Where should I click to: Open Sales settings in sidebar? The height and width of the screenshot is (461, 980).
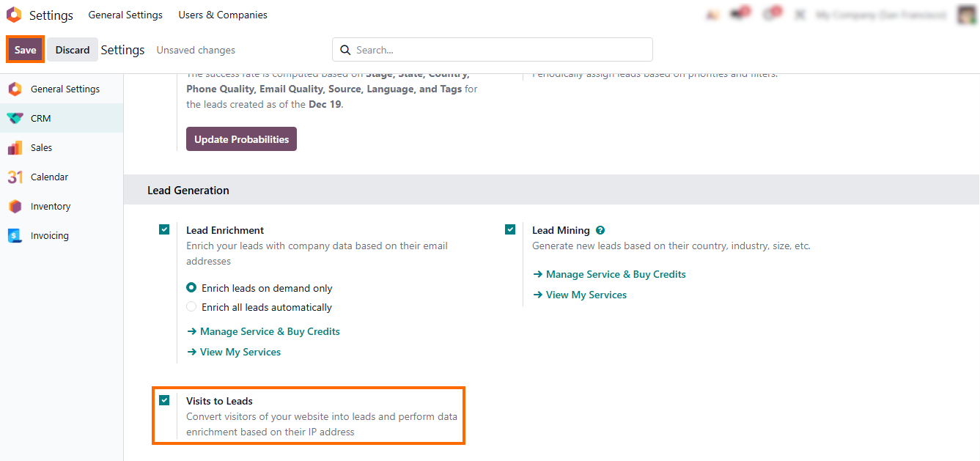[41, 147]
